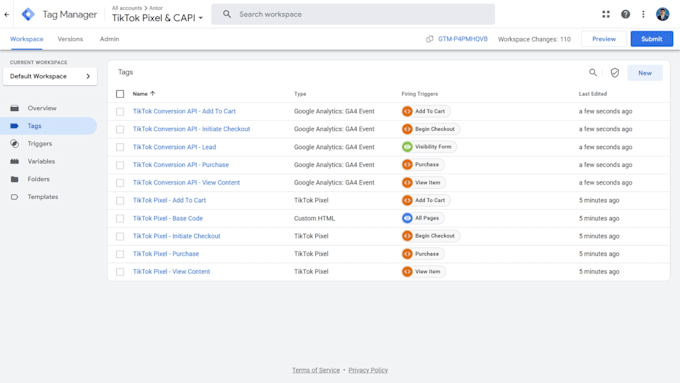The image size is (680, 383).
Task: Open the Privacy Policy link
Action: coord(368,370)
